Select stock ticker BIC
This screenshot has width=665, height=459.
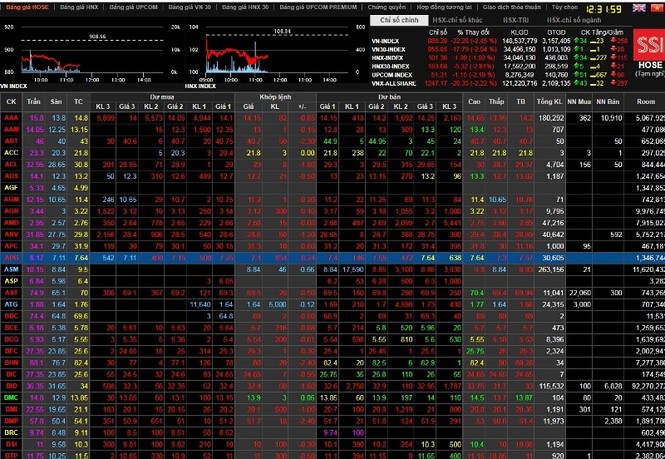coord(11,374)
